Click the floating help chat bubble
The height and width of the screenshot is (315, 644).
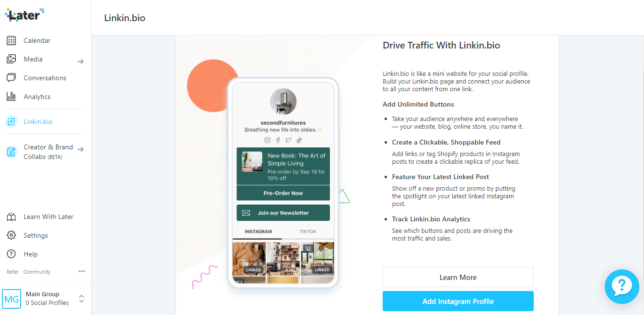(x=622, y=287)
